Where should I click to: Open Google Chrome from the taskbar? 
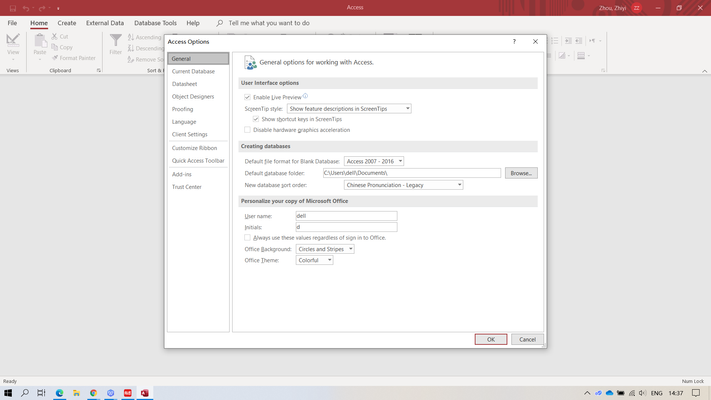click(x=93, y=393)
